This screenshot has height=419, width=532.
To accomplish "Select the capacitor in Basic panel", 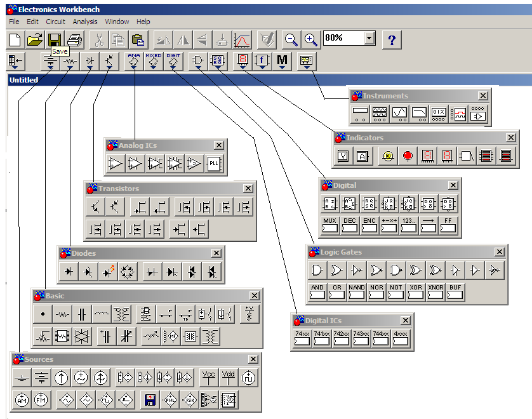I will click(x=82, y=314).
